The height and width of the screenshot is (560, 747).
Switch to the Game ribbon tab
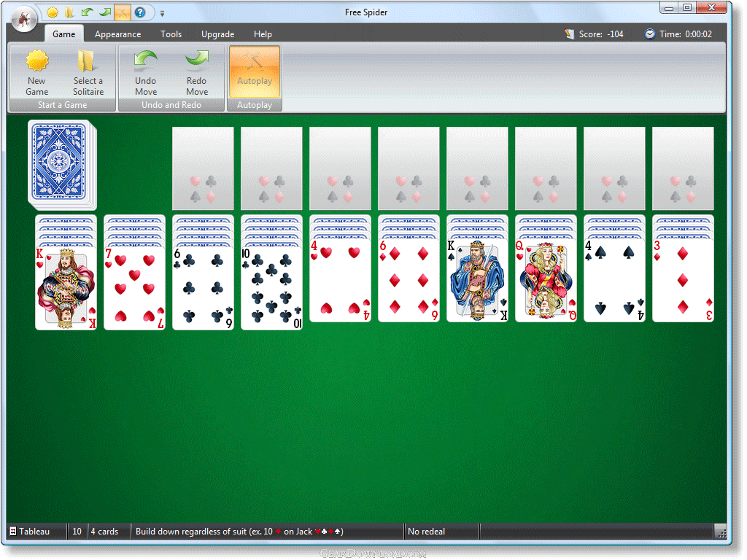tap(64, 34)
